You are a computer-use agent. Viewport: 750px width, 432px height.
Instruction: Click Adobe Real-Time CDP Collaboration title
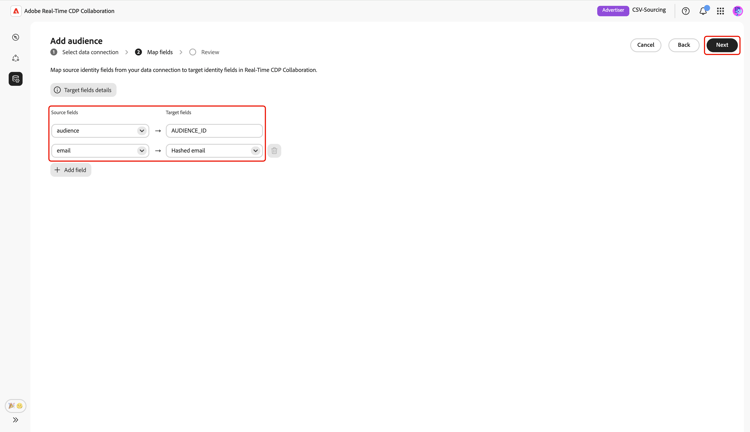(x=69, y=11)
